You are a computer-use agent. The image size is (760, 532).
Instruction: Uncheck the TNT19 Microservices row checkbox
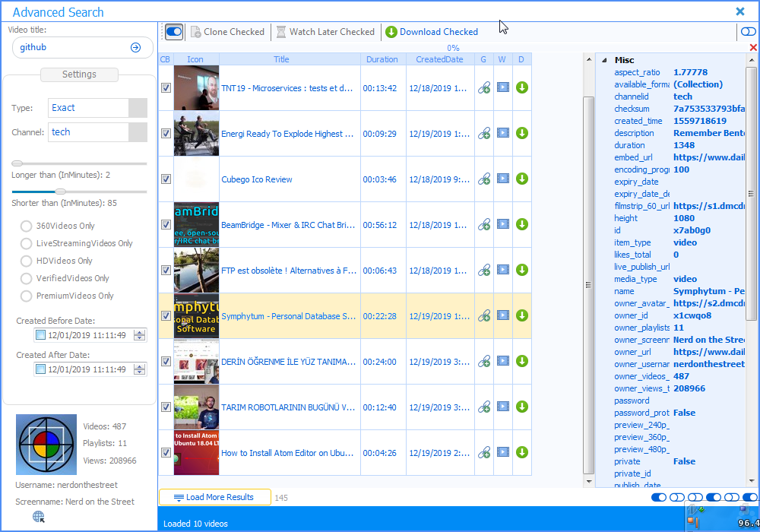click(166, 87)
